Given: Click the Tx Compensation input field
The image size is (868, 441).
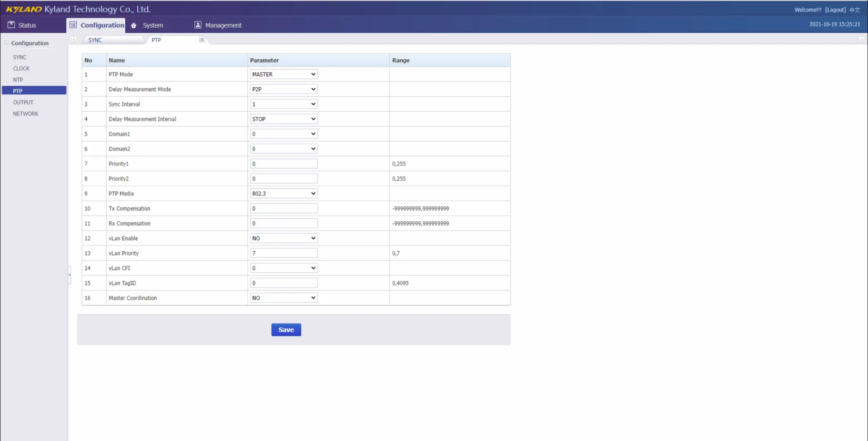Looking at the screenshot, I should [x=284, y=208].
